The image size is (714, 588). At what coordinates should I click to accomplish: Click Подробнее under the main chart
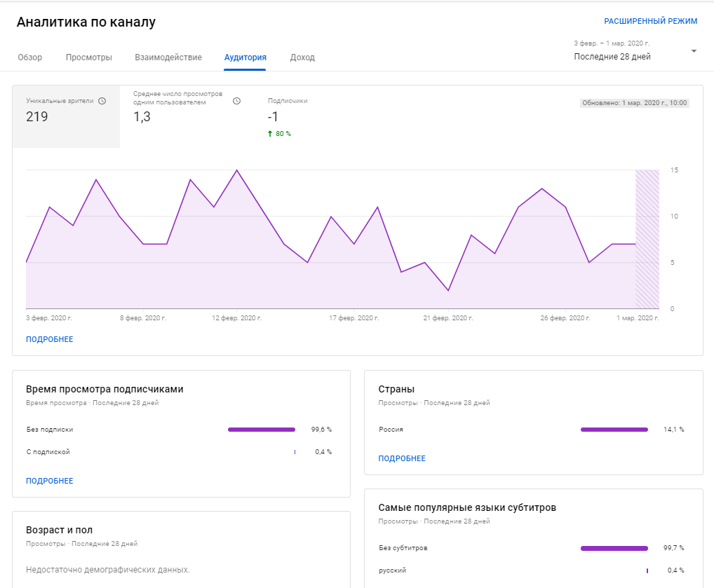49,339
